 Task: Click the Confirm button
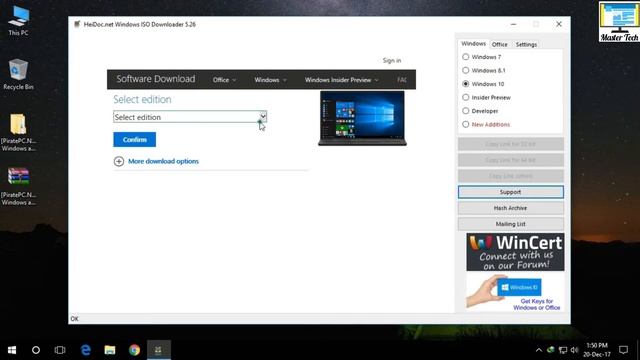(134, 140)
